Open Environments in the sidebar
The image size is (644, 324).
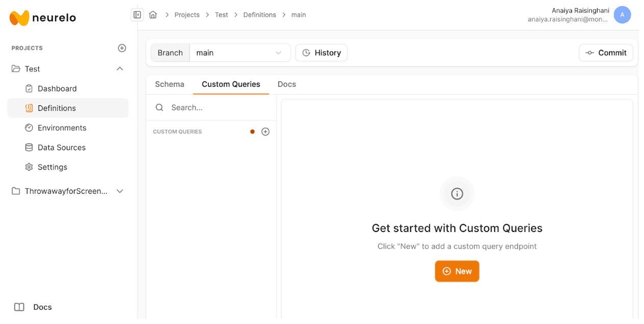pyautogui.click(x=62, y=128)
